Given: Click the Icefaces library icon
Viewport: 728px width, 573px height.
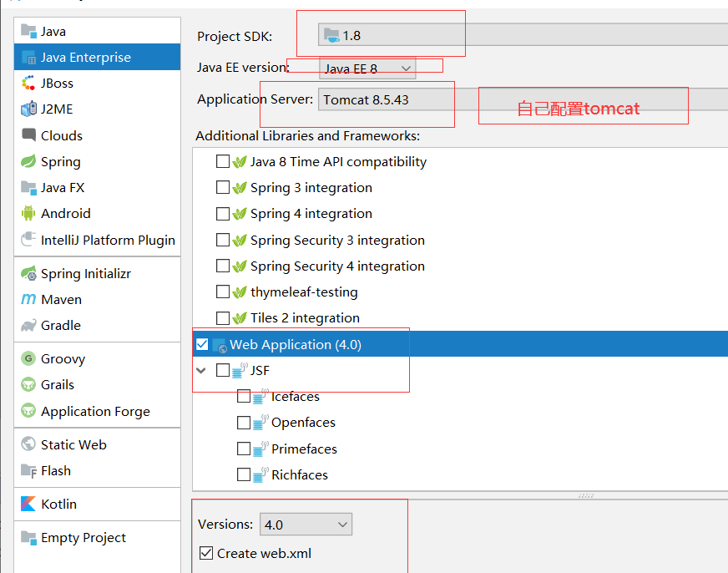Looking at the screenshot, I should pos(260,397).
